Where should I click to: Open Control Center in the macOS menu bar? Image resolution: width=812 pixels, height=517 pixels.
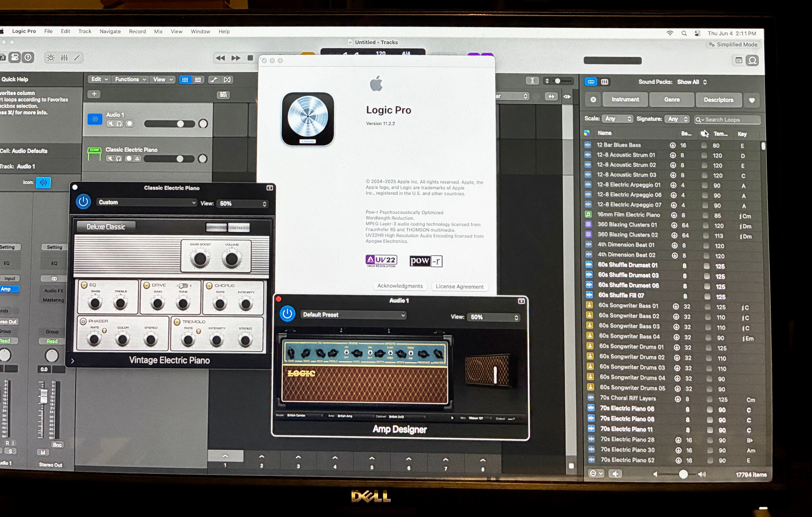coord(697,33)
